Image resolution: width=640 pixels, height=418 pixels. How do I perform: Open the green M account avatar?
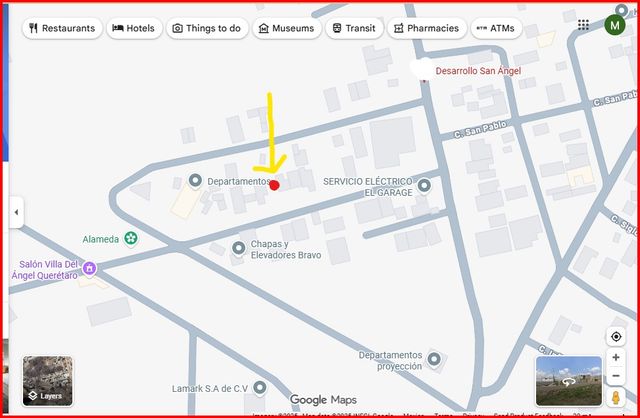pyautogui.click(x=614, y=25)
